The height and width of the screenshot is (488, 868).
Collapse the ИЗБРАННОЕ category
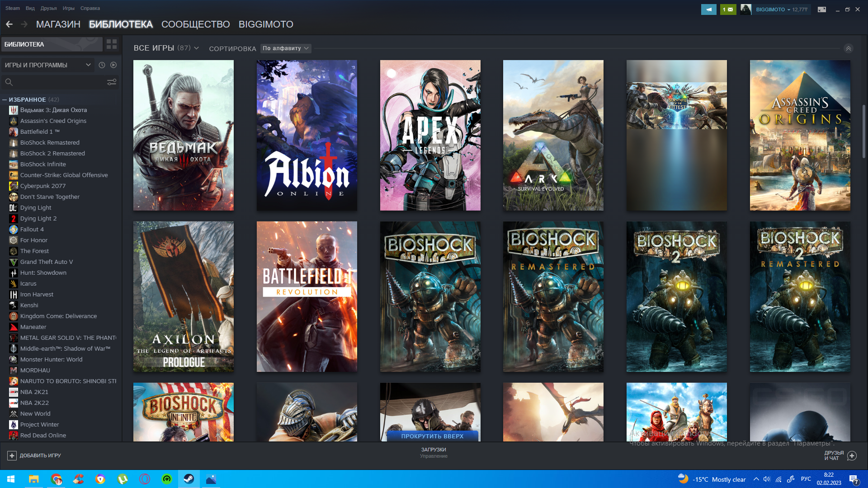[x=5, y=100]
